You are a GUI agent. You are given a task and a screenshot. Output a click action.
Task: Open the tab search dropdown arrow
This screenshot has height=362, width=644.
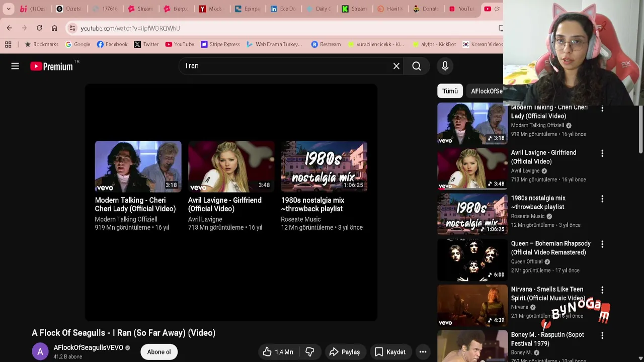[9, 9]
